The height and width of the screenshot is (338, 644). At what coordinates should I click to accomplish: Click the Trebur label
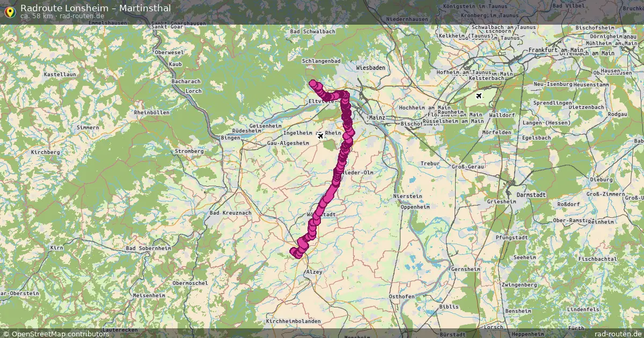[x=430, y=163]
